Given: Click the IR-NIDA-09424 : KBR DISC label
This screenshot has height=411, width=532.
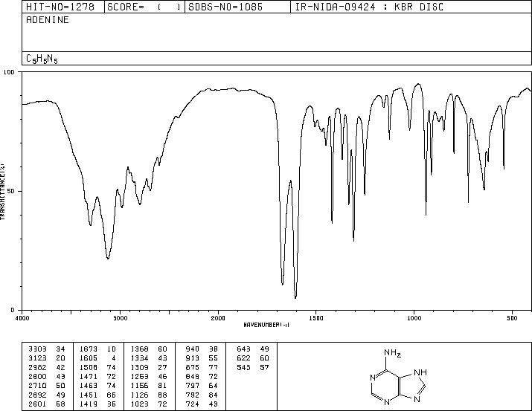Looking at the screenshot, I should coord(369,7).
